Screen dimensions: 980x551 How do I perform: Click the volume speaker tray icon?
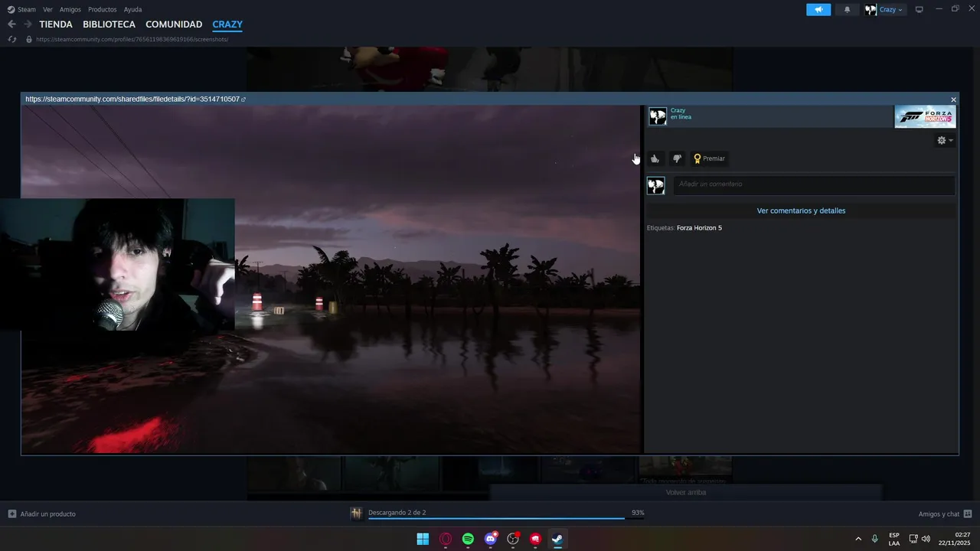point(926,539)
